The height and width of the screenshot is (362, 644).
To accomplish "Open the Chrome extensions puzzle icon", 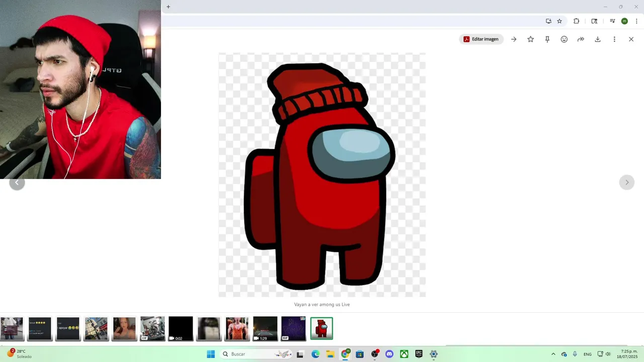I will pyautogui.click(x=577, y=21).
